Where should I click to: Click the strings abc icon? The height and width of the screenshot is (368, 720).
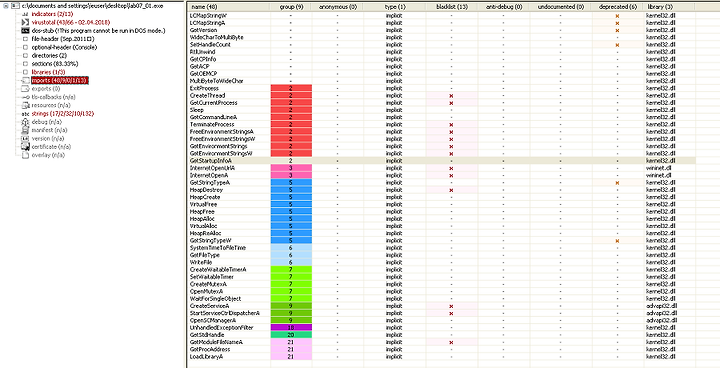(26, 113)
